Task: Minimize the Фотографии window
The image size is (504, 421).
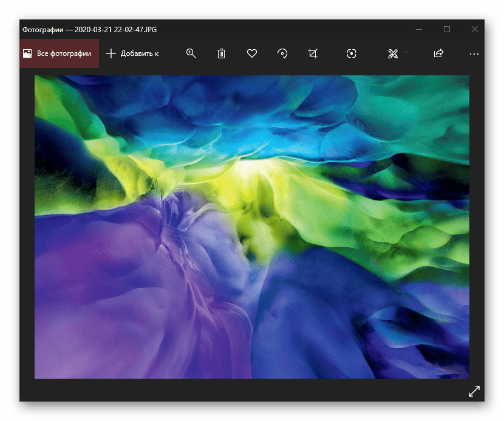Action: [x=419, y=29]
